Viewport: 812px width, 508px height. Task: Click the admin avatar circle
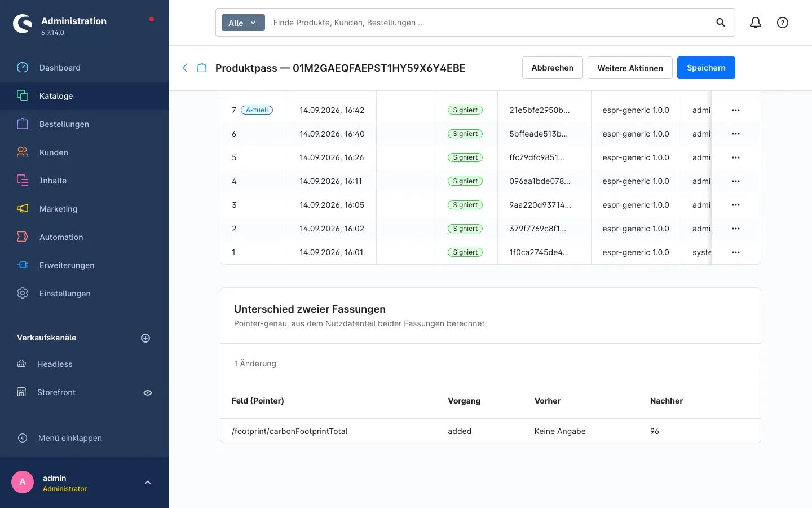23,482
